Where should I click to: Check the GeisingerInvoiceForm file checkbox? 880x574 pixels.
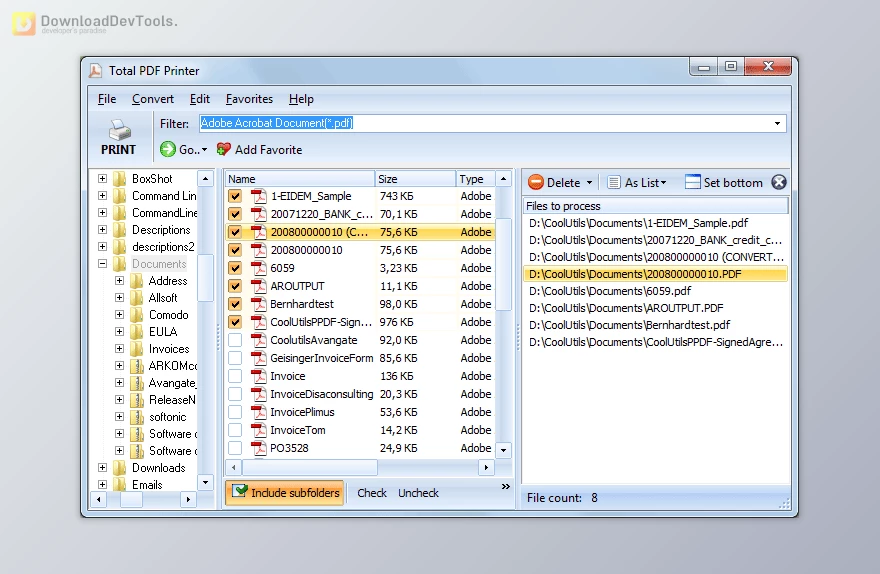coord(235,358)
